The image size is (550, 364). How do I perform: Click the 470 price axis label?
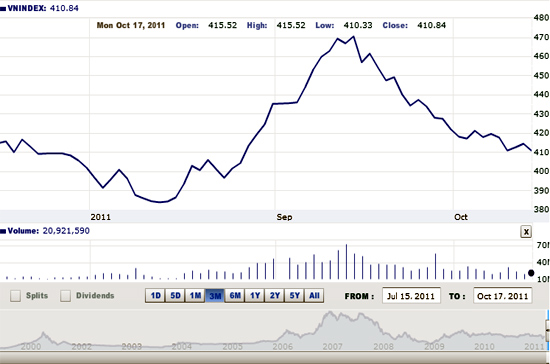coord(541,37)
